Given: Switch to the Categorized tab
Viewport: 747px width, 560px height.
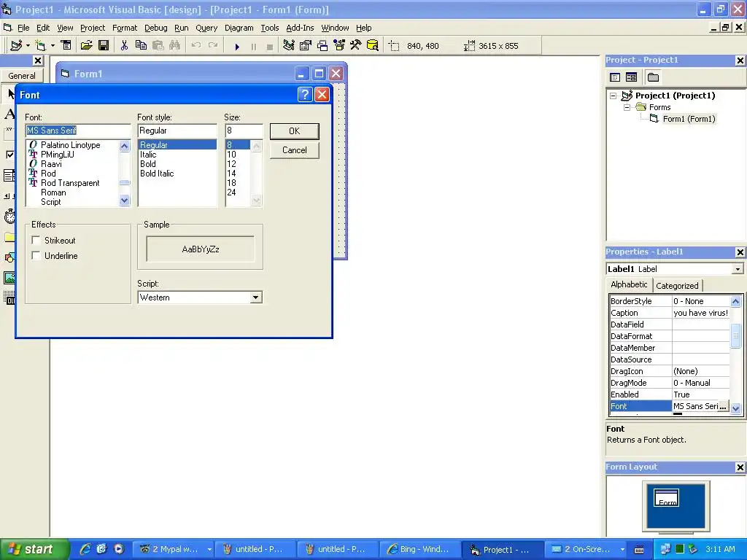Looking at the screenshot, I should tap(677, 286).
